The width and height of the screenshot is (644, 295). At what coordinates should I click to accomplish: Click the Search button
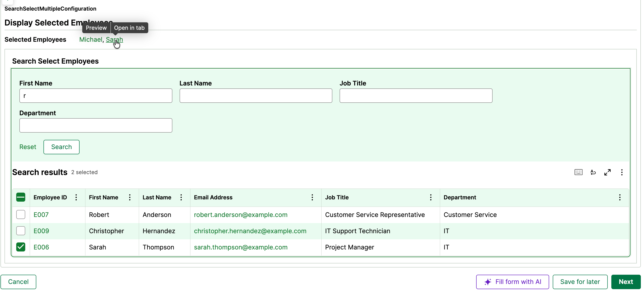61,147
